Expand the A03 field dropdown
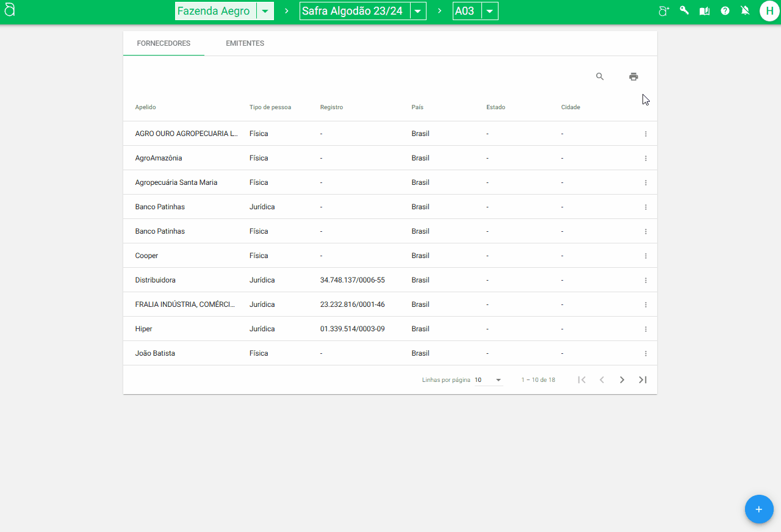The image size is (781, 532). click(x=489, y=12)
